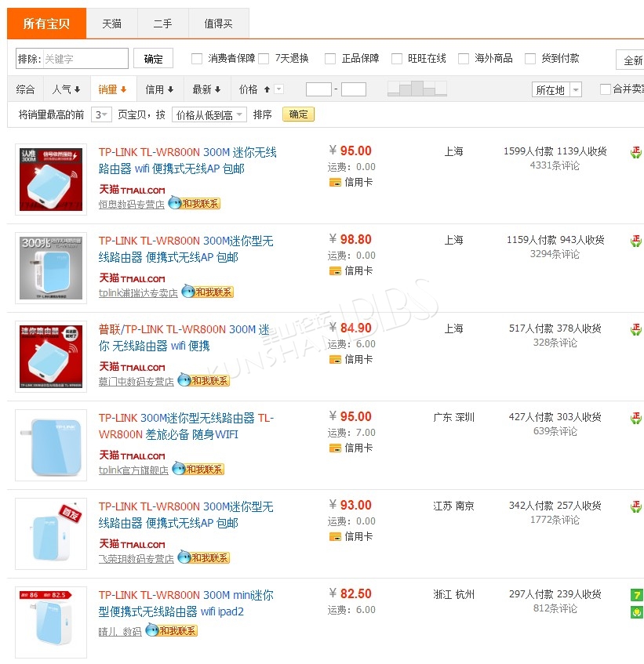The width and height of the screenshot is (644, 664).
Task: Click the 信用卡 card icon under ¥84.90
Action: (335, 360)
